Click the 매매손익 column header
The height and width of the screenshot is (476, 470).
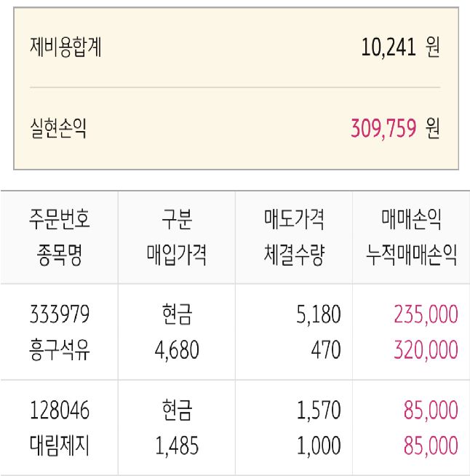coord(412,218)
